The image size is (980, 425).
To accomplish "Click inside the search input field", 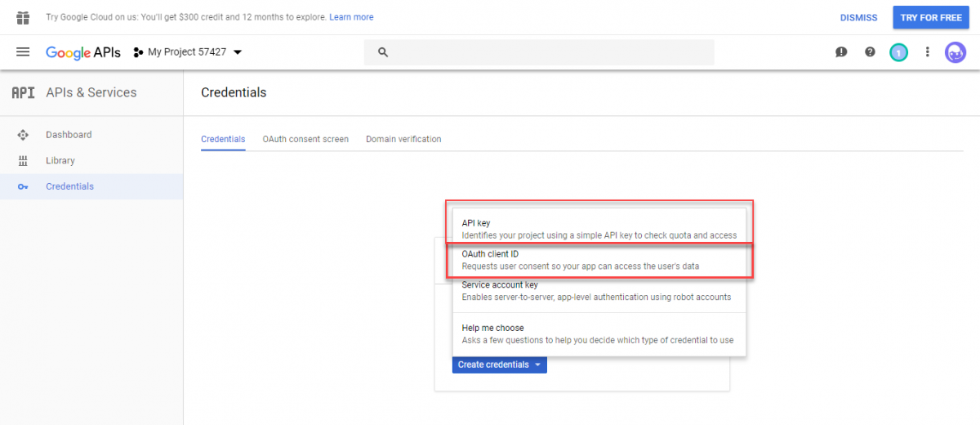I will [x=539, y=52].
